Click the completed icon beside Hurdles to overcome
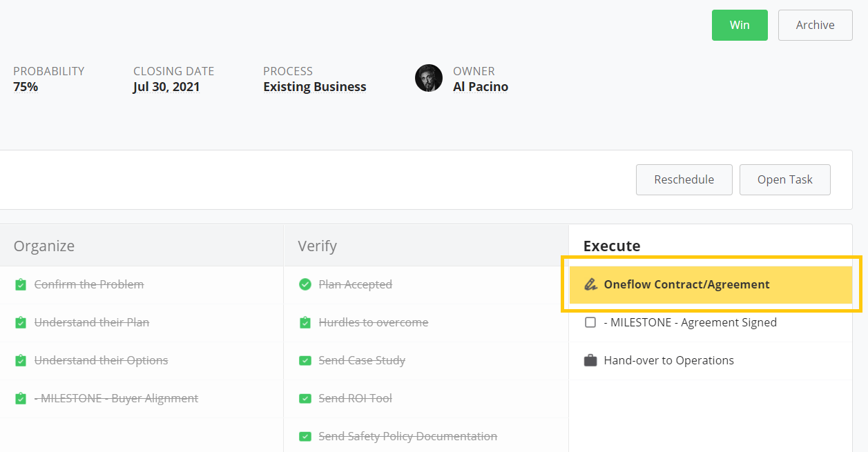Screen dimensions: 868x452 pyautogui.click(x=305, y=322)
